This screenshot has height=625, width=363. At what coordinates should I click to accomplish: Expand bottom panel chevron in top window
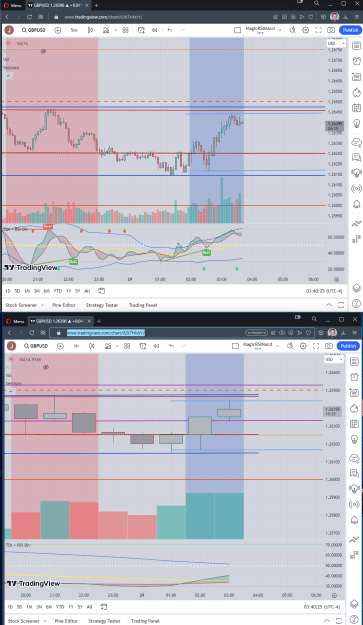point(329,305)
